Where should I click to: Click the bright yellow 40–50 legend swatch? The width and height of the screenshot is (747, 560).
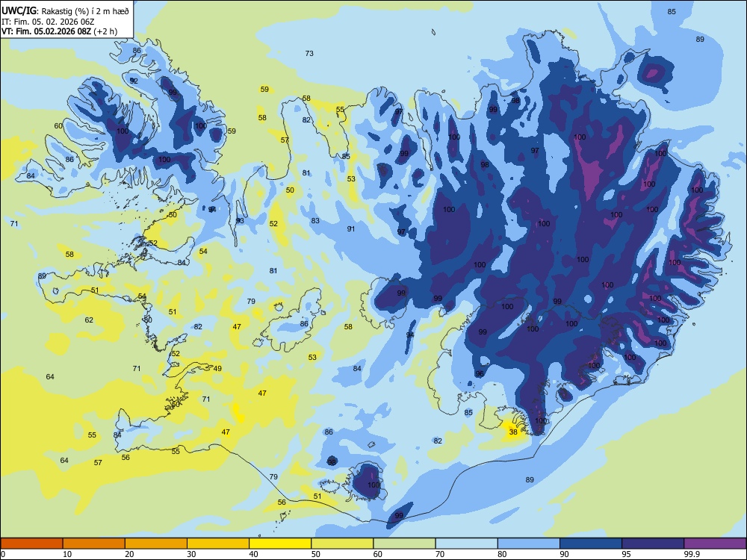pyautogui.click(x=280, y=544)
